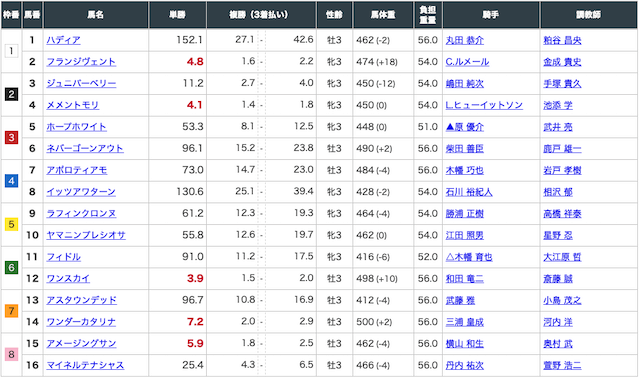Open trainer 河内 洋 page
Screen dimensions: 640x378
pyautogui.click(x=558, y=321)
